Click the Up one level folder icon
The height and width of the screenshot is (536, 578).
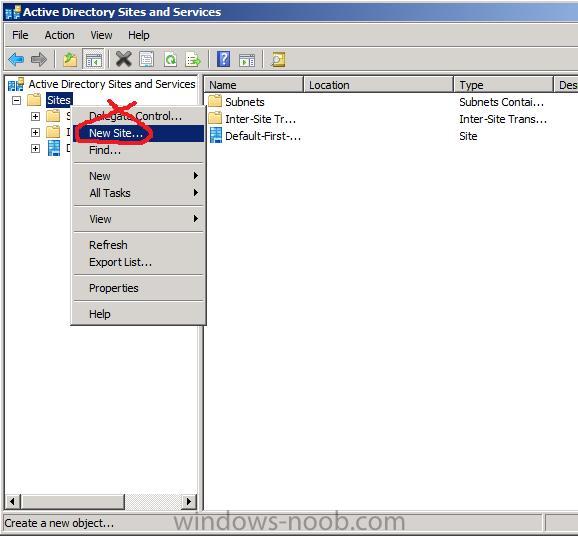[70, 59]
